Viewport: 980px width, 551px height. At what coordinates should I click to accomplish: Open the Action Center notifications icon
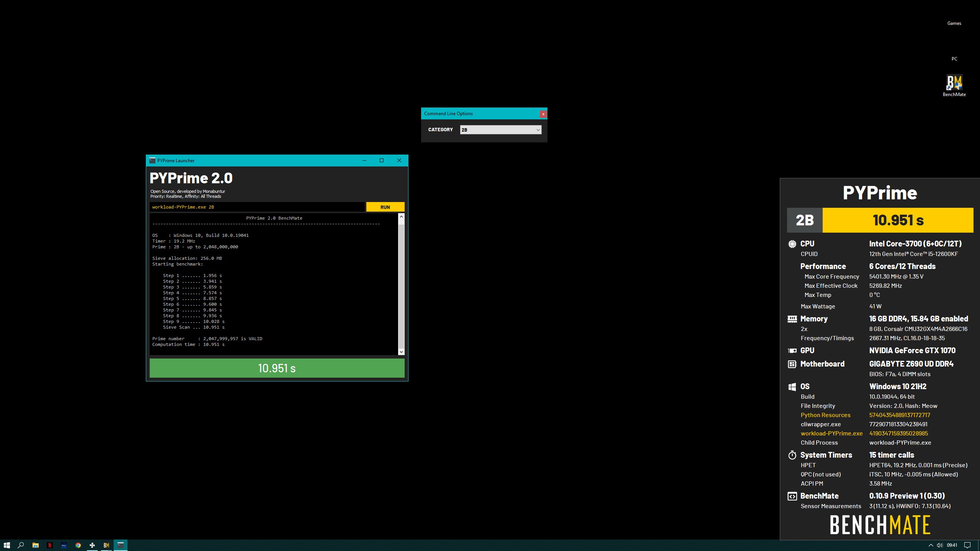[x=967, y=545]
